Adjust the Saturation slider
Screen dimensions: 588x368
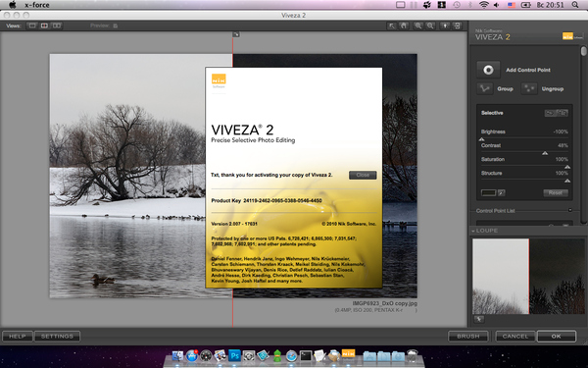pyautogui.click(x=524, y=166)
